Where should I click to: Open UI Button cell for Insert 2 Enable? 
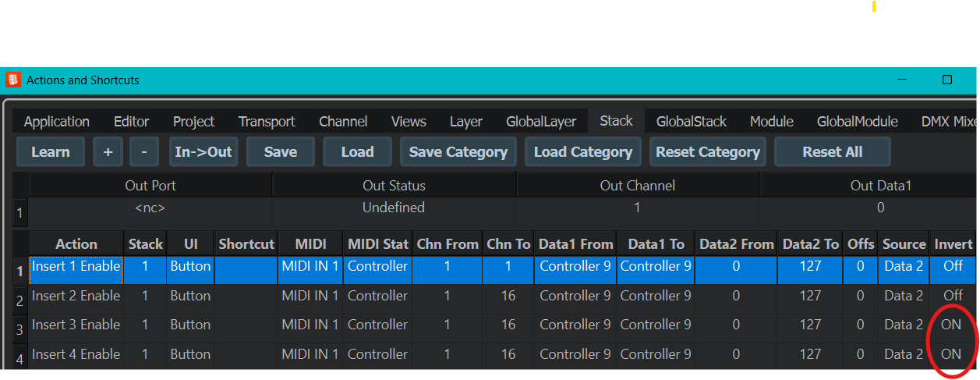[190, 297]
